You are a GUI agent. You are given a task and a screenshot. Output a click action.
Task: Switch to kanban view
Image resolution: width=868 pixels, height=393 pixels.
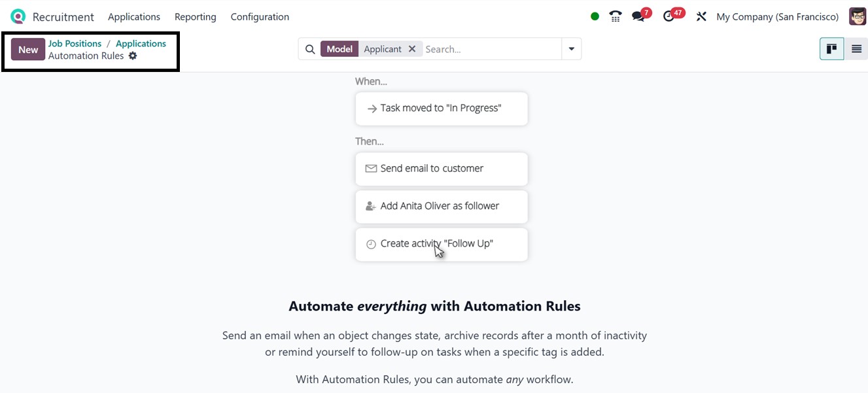pos(831,49)
